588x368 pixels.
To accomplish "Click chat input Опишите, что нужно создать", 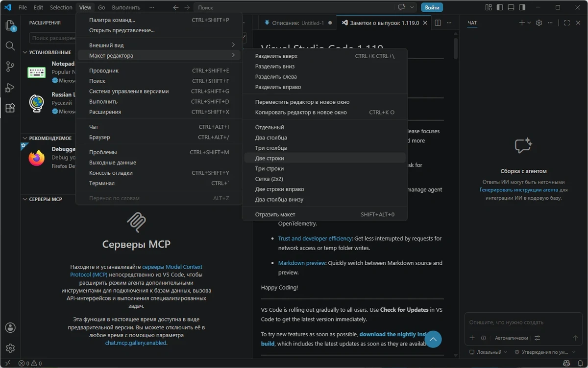I will coord(524,322).
